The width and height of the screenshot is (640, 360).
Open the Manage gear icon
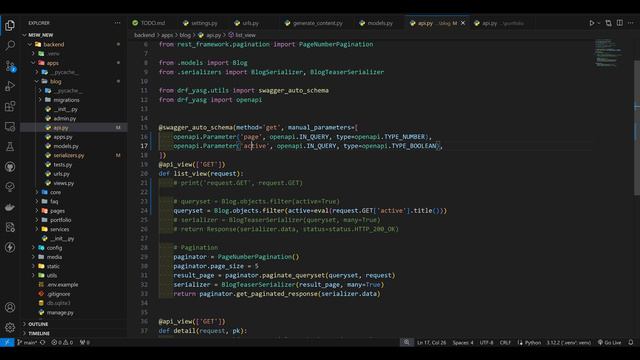[x=10, y=327]
